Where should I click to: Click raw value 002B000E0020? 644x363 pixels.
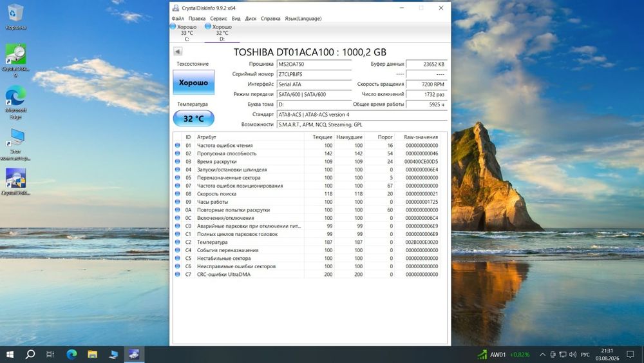tap(421, 242)
